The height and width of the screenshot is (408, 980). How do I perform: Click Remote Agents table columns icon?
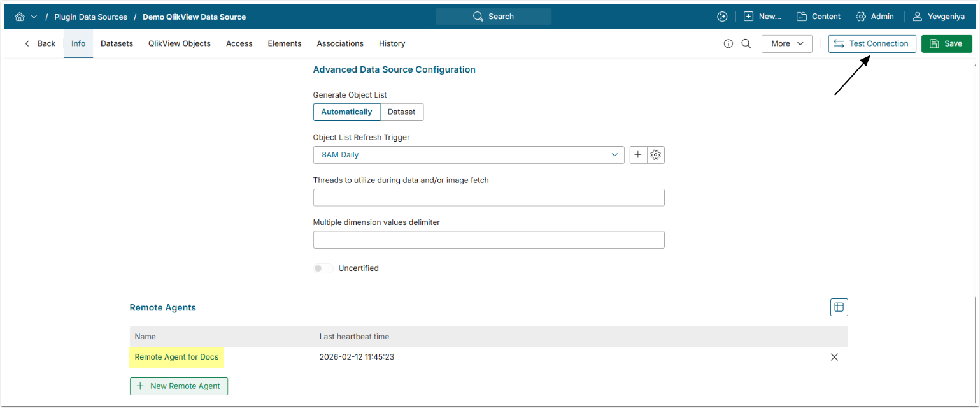839,307
